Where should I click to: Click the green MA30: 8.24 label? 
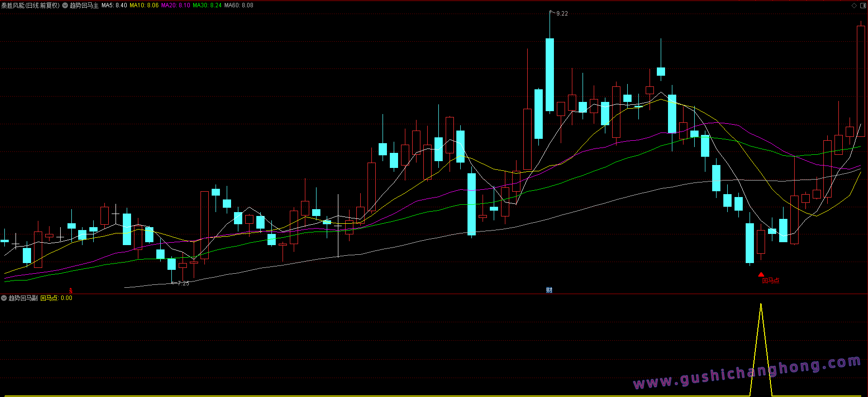point(207,5)
